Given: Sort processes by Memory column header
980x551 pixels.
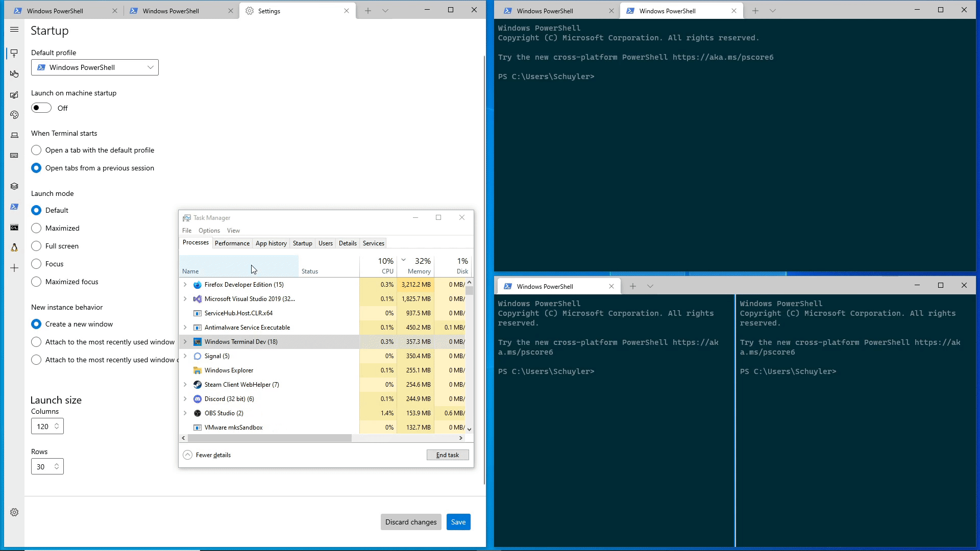Looking at the screenshot, I should point(416,266).
